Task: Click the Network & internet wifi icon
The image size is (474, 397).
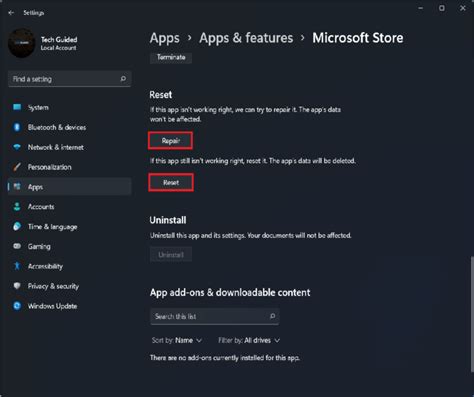Action: 17,147
